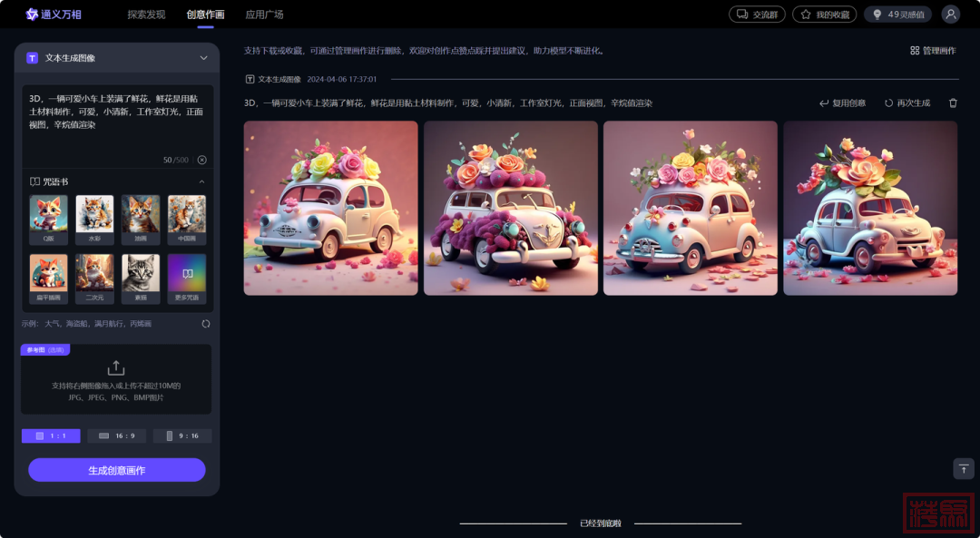Click the 通义万相 logo
The width and height of the screenshot is (980, 538).
click(x=54, y=15)
